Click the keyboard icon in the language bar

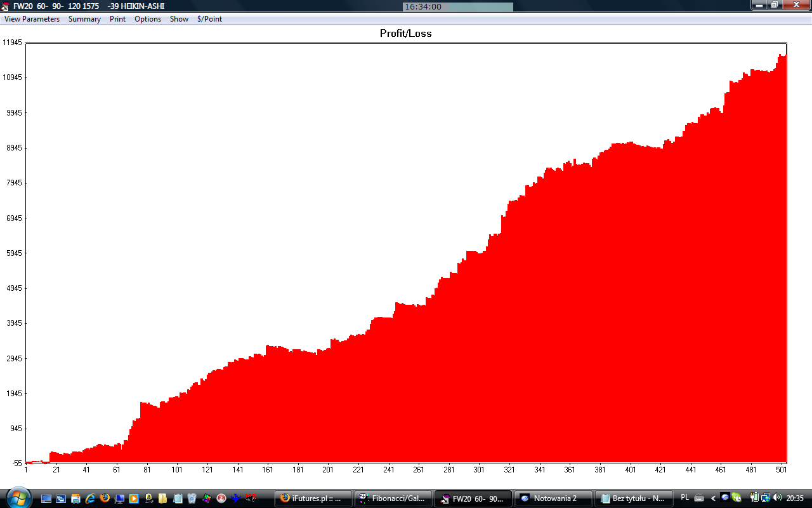[699, 498]
